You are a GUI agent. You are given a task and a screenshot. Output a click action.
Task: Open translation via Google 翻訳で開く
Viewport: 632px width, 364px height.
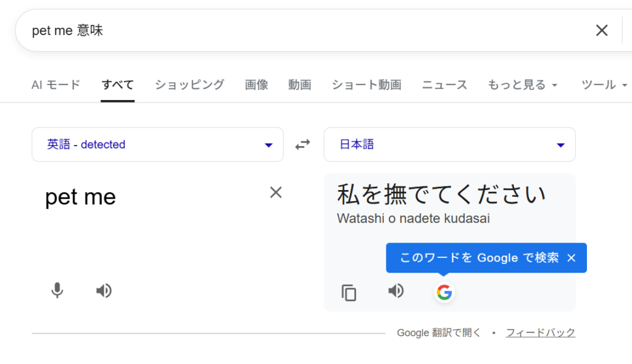pyautogui.click(x=438, y=333)
